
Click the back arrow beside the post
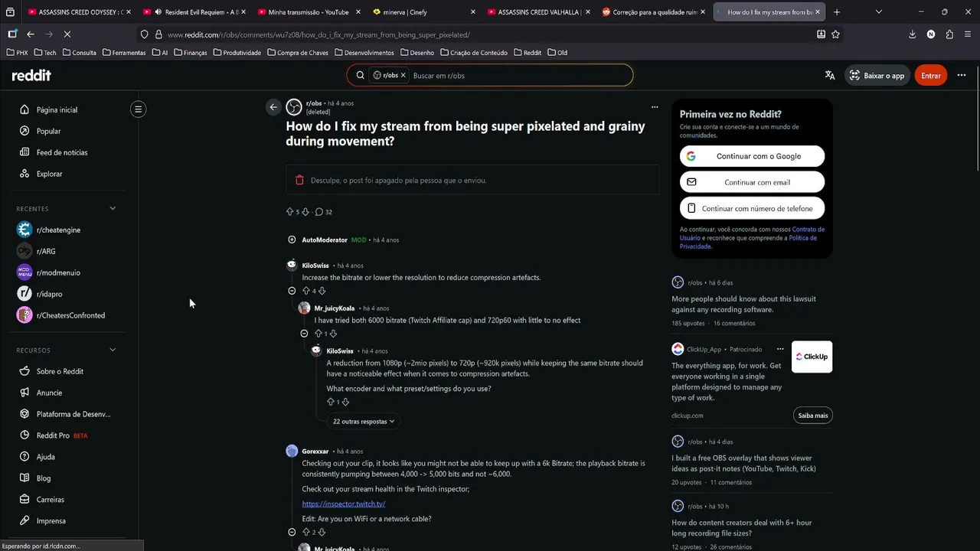pos(273,107)
